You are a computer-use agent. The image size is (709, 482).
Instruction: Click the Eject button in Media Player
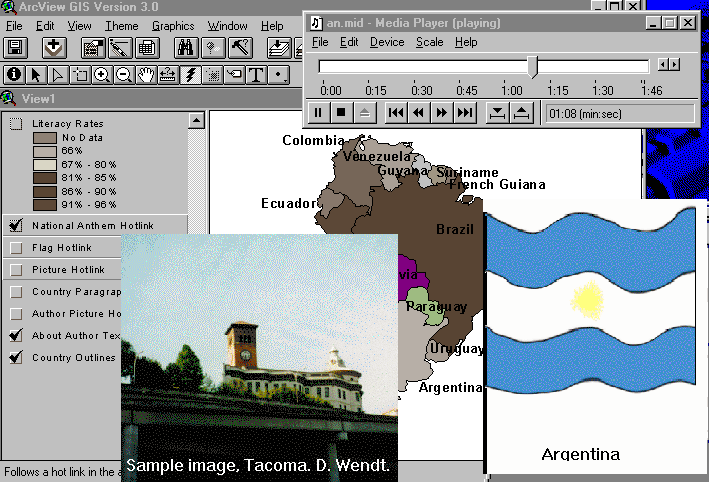point(364,113)
